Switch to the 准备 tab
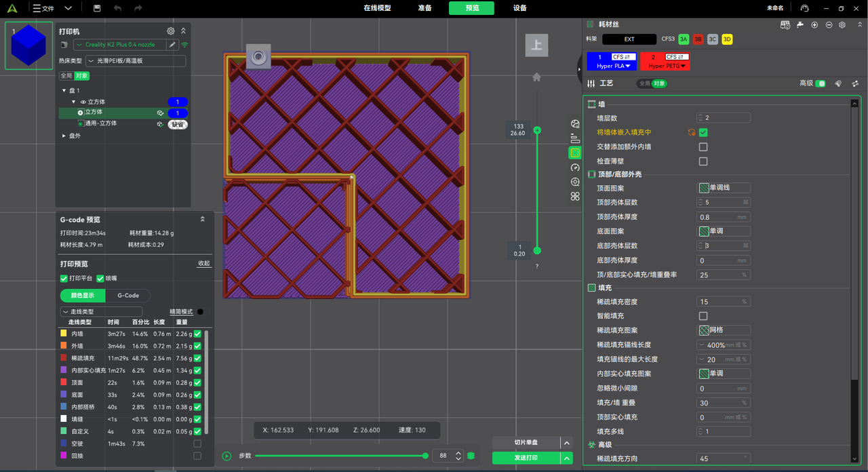Screen dimensions: 868x472 (425, 8)
